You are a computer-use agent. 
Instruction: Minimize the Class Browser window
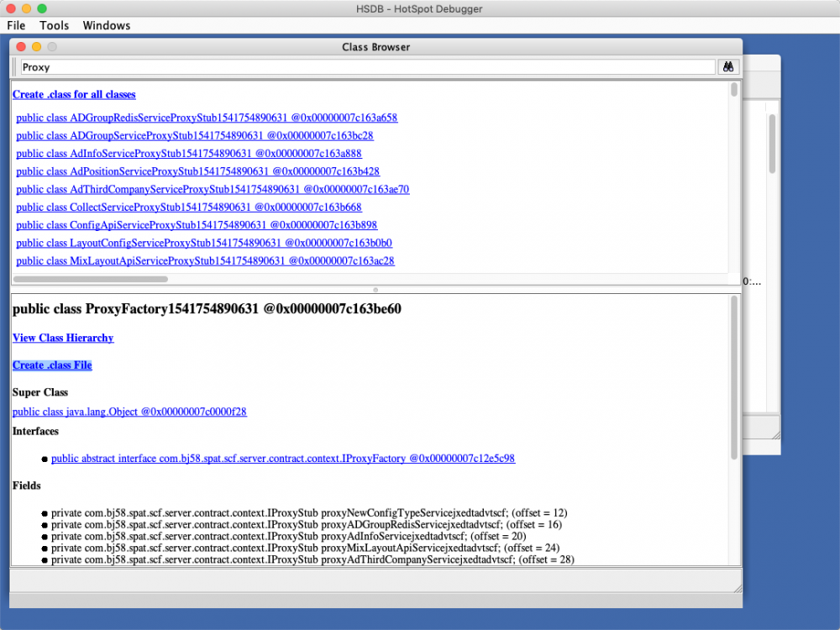click(x=36, y=46)
